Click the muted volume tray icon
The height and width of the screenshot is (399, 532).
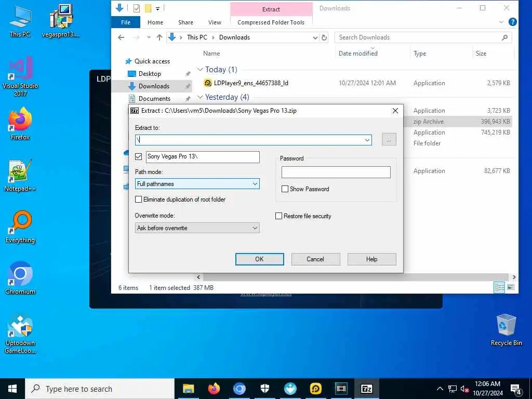tap(464, 389)
